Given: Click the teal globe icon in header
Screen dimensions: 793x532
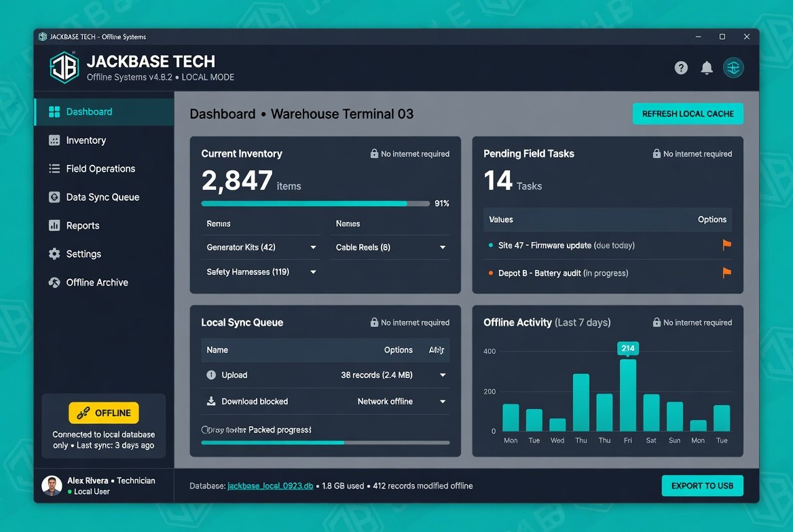Looking at the screenshot, I should (x=733, y=68).
